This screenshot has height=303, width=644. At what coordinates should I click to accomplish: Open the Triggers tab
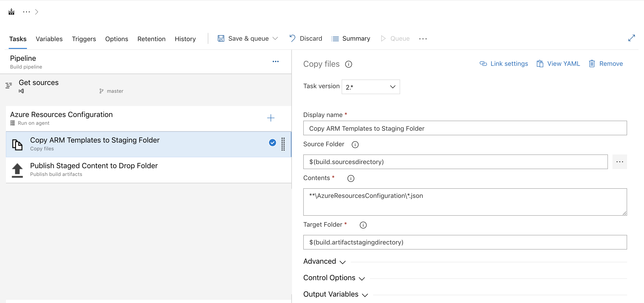(x=84, y=39)
